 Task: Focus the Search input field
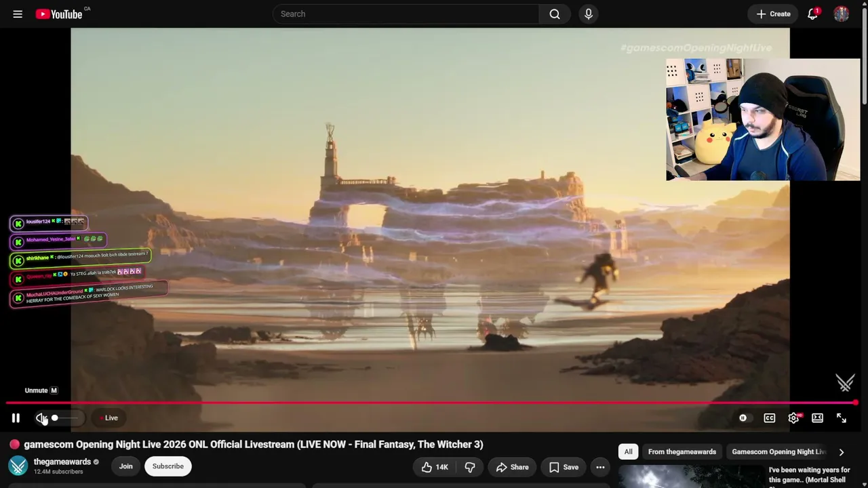[406, 14]
